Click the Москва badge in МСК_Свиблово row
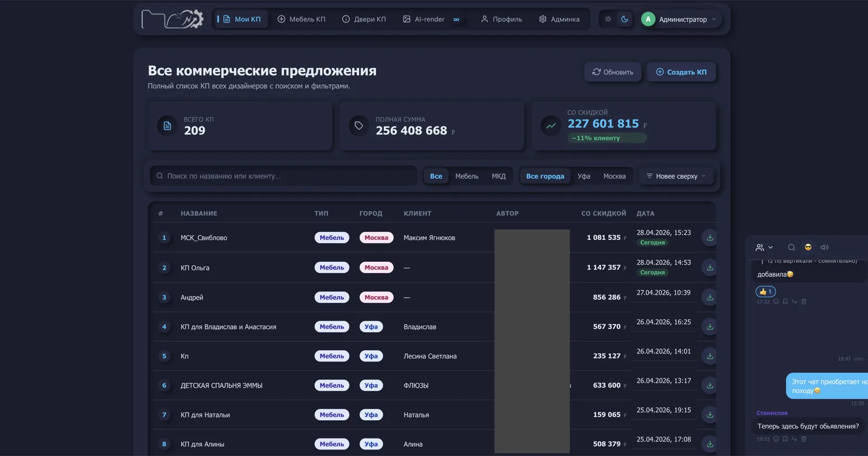 point(376,238)
